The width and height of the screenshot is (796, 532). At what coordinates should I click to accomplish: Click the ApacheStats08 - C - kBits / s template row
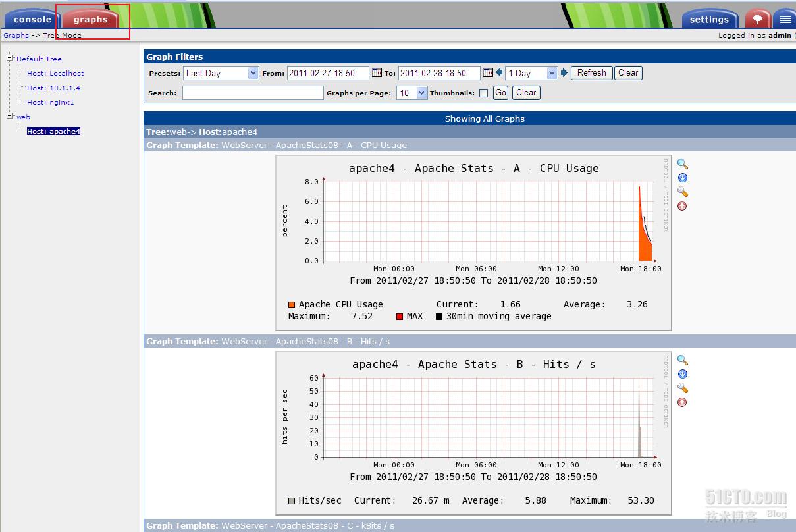(469, 525)
